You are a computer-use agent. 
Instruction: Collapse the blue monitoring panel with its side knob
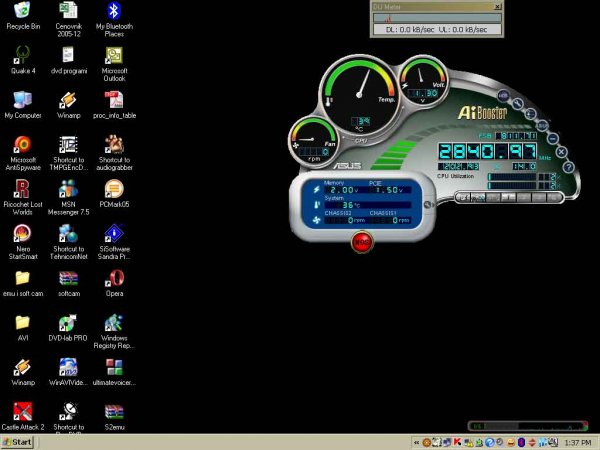428,205
